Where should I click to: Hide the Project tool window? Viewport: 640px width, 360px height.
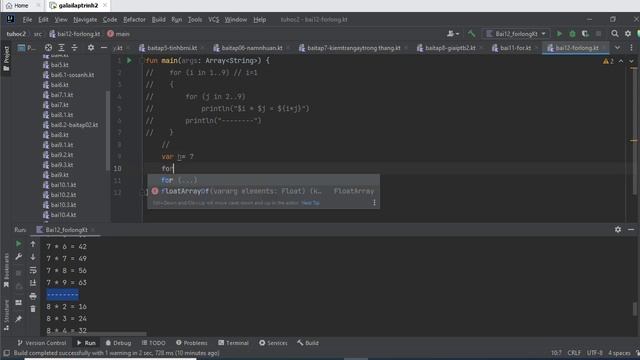pos(104,48)
